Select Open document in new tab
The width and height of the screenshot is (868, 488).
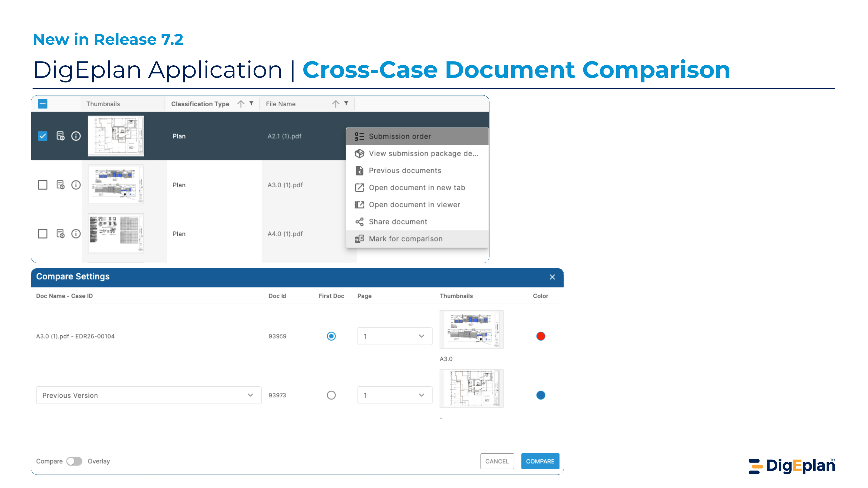point(417,188)
